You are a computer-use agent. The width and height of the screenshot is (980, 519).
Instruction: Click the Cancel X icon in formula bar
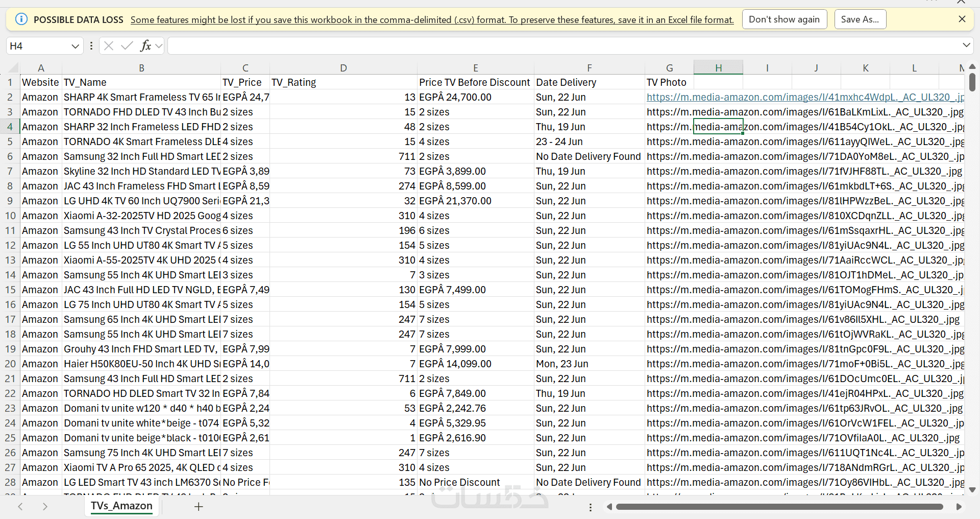[x=108, y=46]
